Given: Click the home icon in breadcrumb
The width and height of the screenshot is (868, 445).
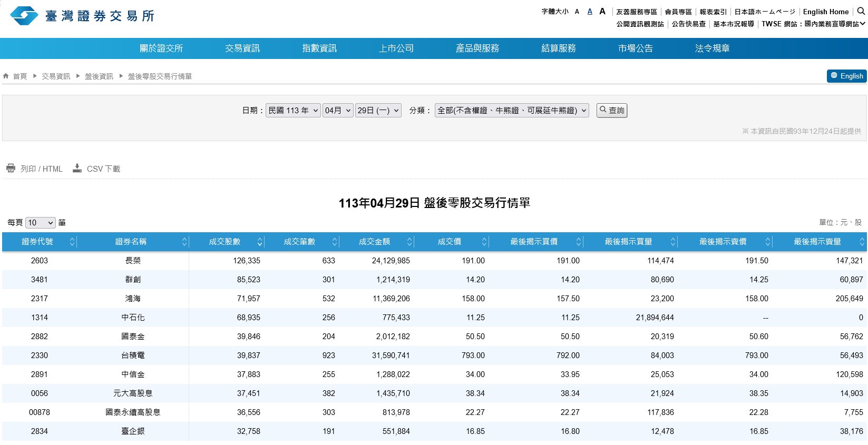Looking at the screenshot, I should (6, 76).
